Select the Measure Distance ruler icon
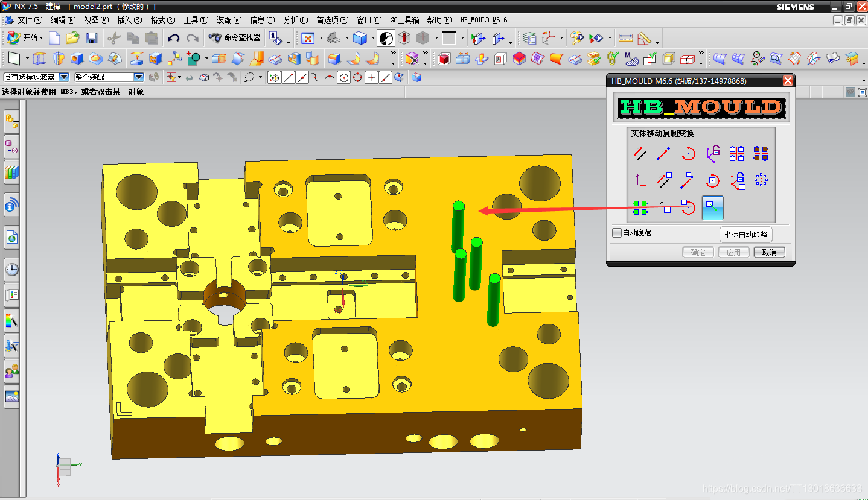 (x=626, y=38)
